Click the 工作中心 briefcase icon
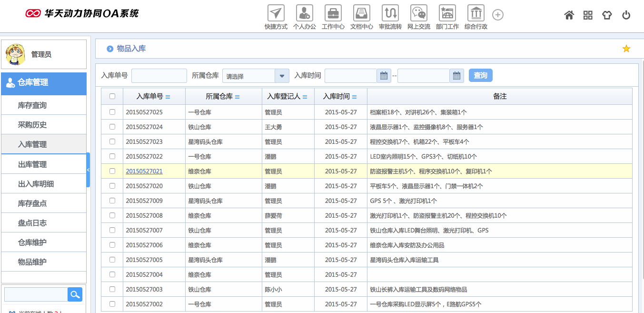Viewport: 644px width, 313px height. [x=333, y=13]
